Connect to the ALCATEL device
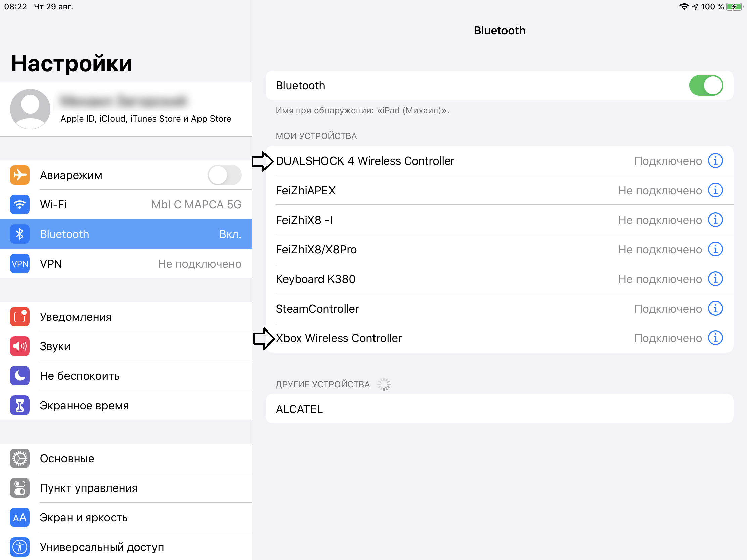Image resolution: width=747 pixels, height=560 pixels. click(x=499, y=409)
